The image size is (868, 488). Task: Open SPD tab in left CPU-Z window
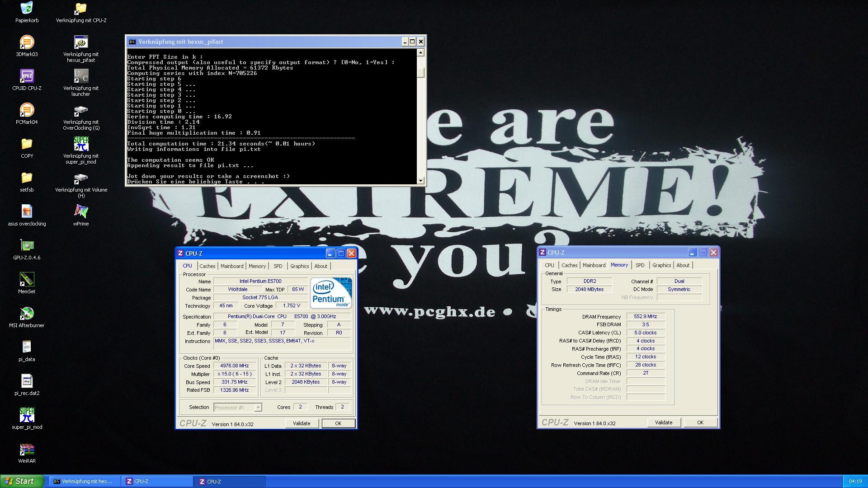click(x=278, y=266)
